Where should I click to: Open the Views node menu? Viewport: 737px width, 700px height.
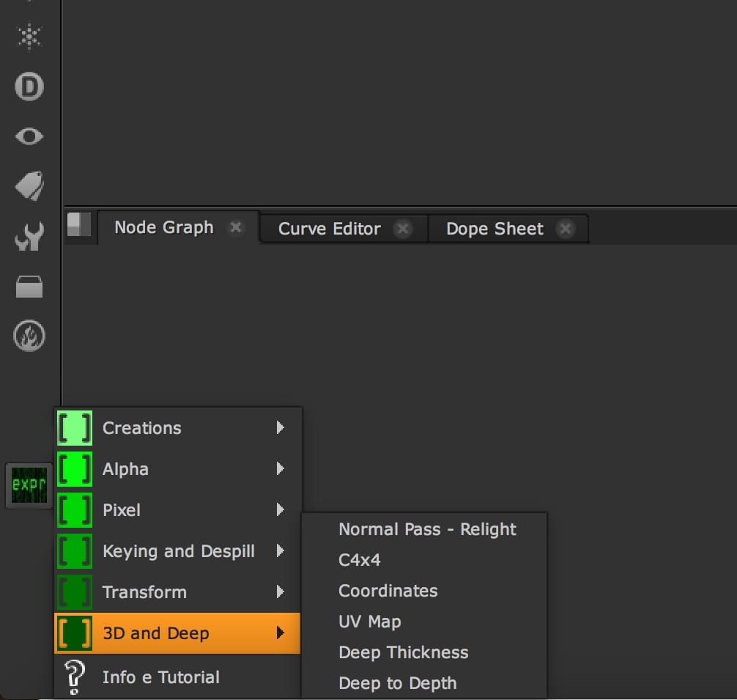coord(29,136)
